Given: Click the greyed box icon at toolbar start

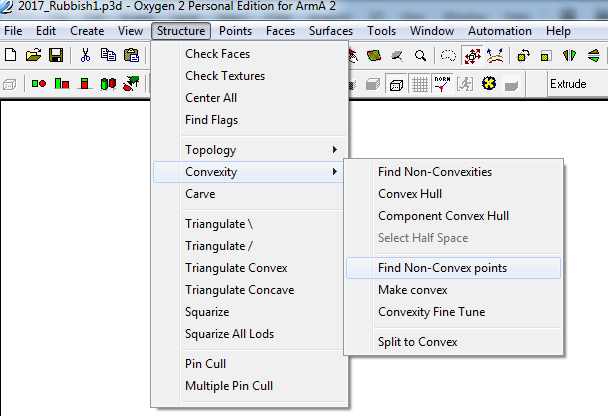Looking at the screenshot, I should tap(9, 84).
